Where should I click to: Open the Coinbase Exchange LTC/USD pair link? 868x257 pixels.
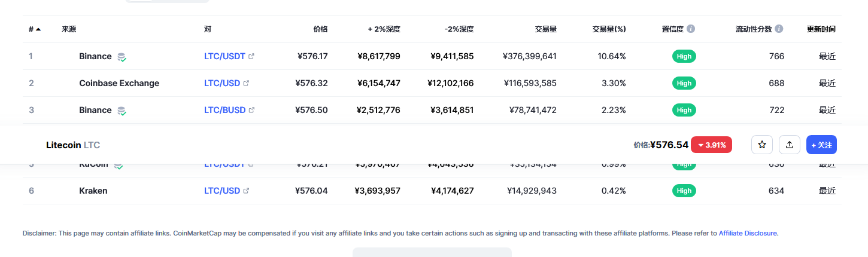[221, 83]
